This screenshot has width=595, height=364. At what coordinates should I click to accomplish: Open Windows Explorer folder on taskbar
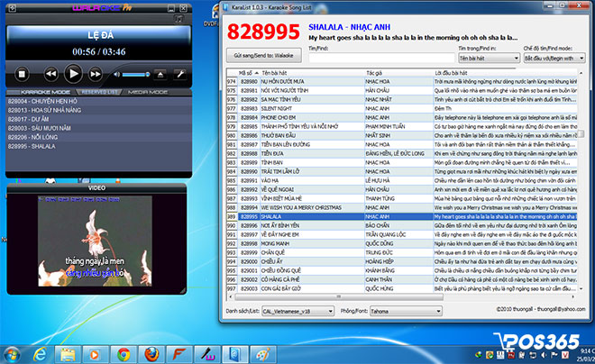click(68, 355)
